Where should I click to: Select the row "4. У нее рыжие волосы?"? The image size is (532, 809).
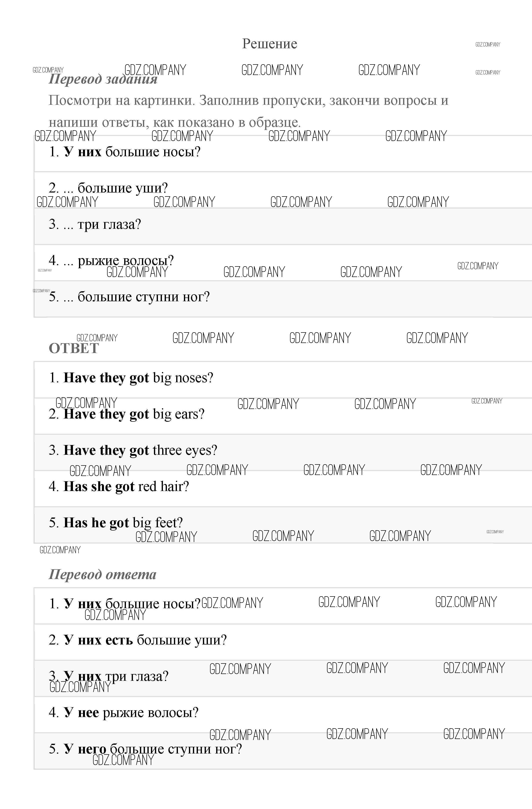[124, 712]
